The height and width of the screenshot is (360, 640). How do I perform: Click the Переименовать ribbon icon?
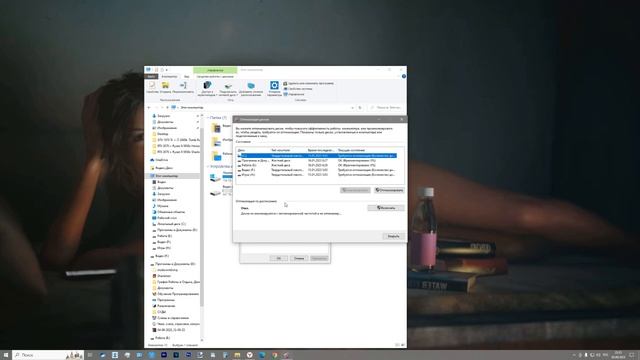[183, 87]
